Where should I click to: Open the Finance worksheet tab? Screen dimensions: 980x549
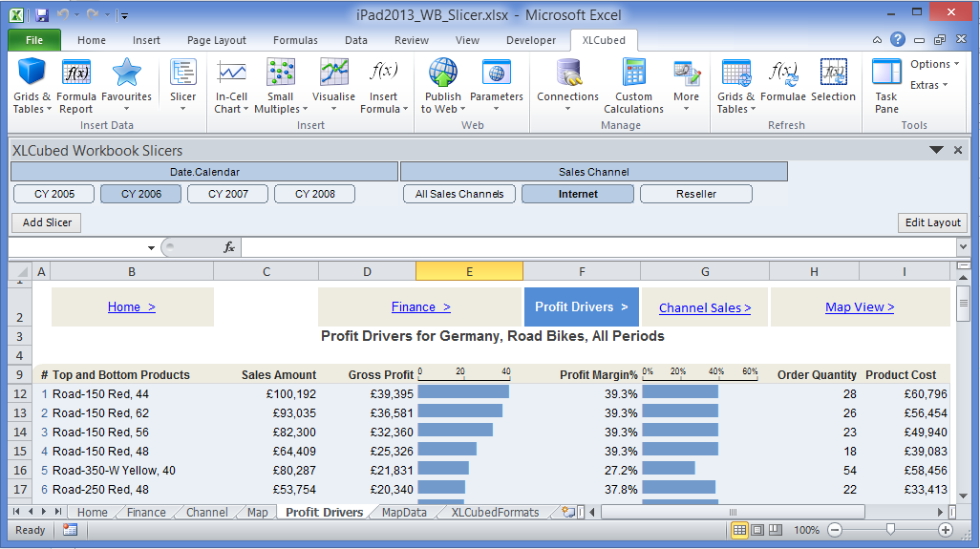pyautogui.click(x=146, y=512)
